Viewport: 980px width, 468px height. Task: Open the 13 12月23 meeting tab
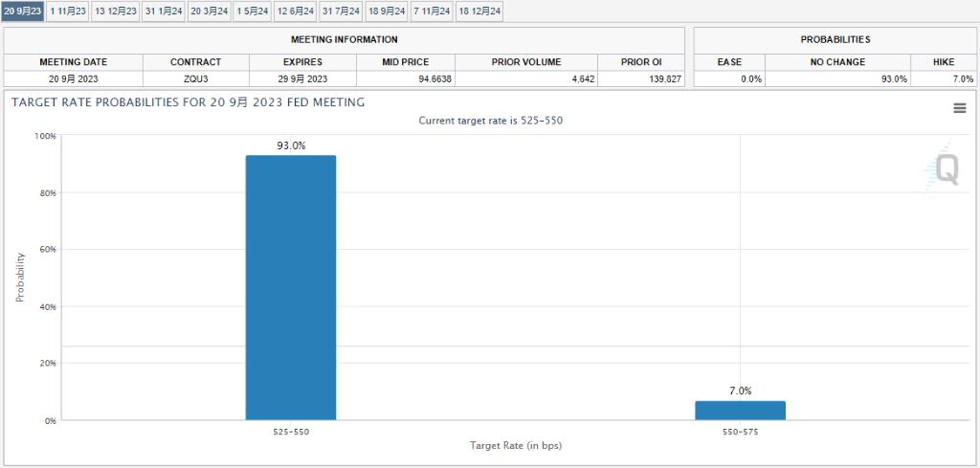pos(116,11)
